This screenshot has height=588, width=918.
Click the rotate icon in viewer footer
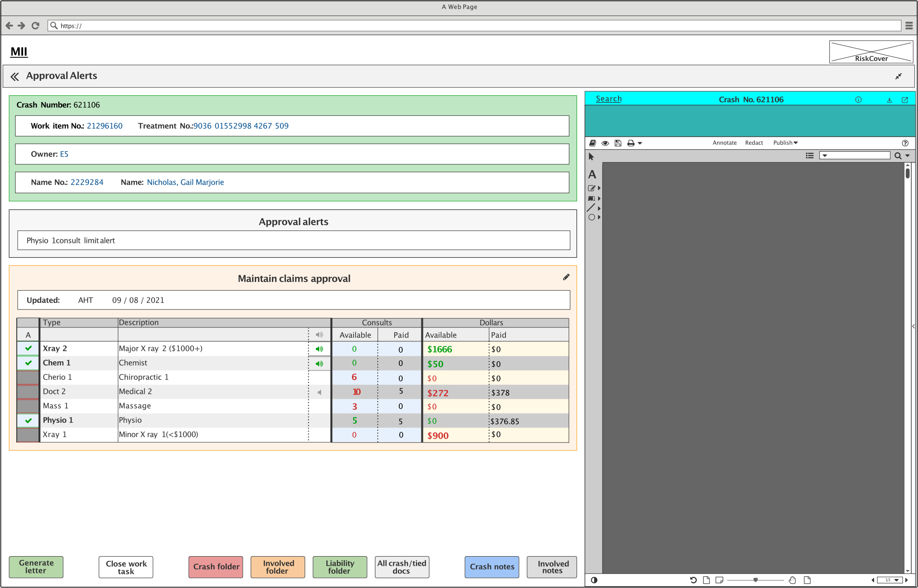[x=693, y=580]
